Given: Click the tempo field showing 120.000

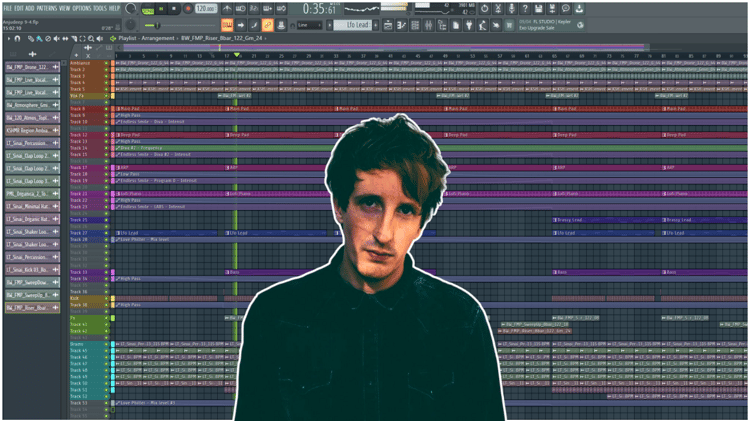Looking at the screenshot, I should pos(206,9).
